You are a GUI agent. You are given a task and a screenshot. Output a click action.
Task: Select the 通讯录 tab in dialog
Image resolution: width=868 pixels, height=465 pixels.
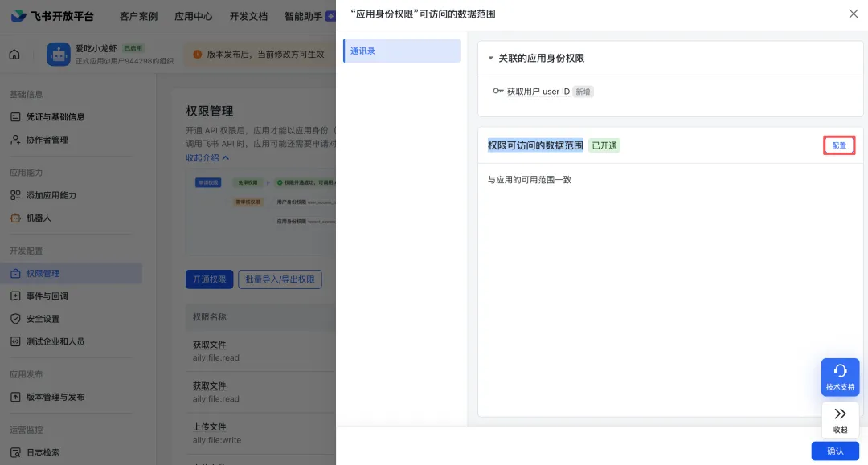pos(402,51)
